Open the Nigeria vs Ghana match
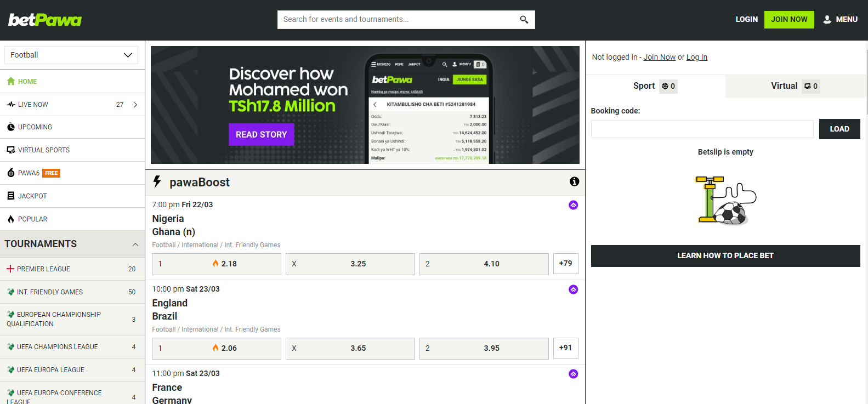 coord(174,225)
